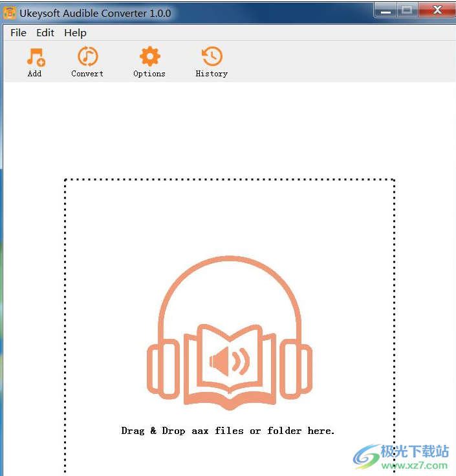The height and width of the screenshot is (476, 456).
Task: Click the Add audiobook toolbar icon
Action: point(36,57)
